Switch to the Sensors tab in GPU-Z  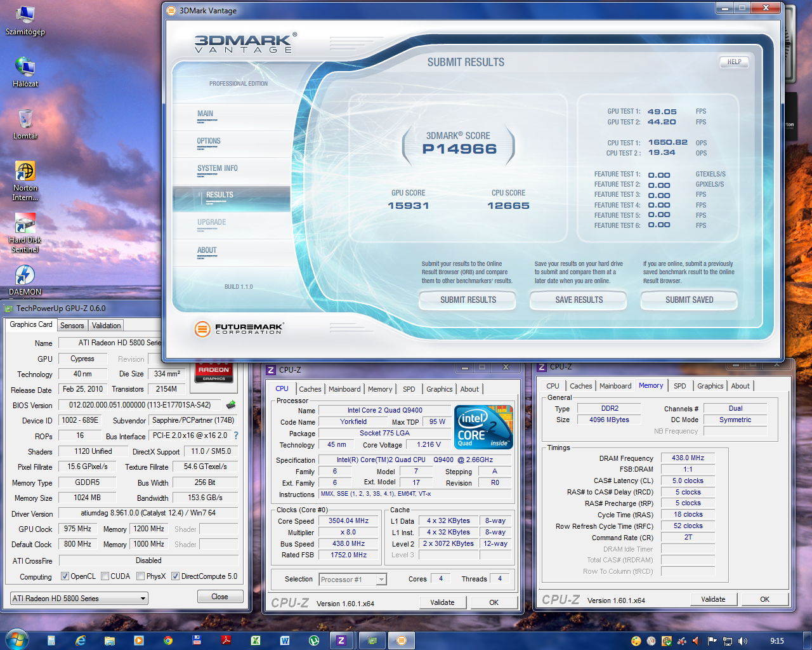click(72, 325)
